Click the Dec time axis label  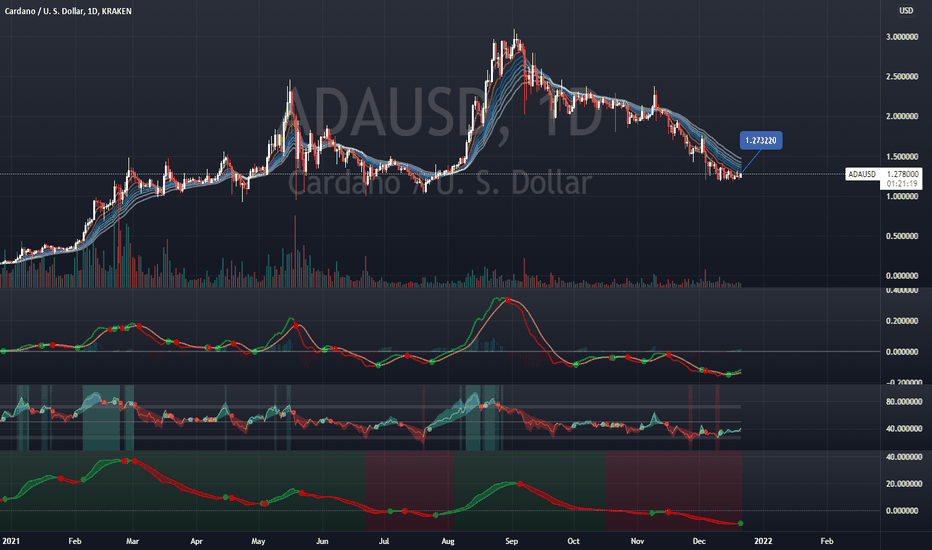(699, 541)
